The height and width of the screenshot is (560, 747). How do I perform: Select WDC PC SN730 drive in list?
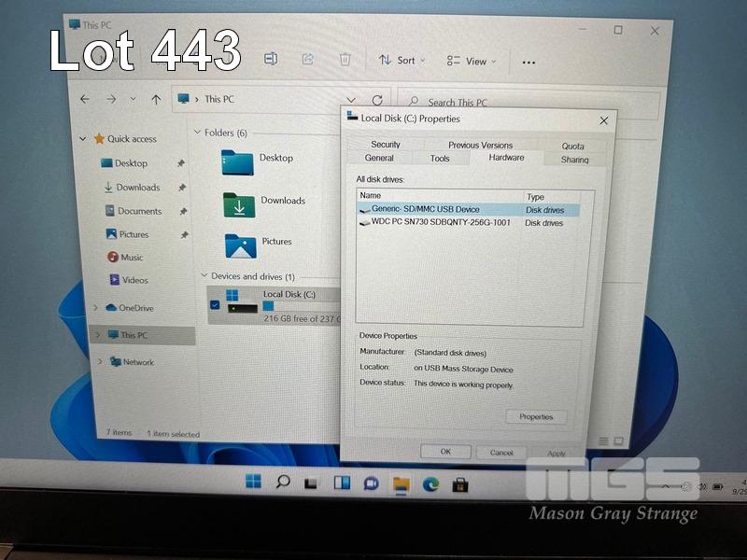(440, 223)
